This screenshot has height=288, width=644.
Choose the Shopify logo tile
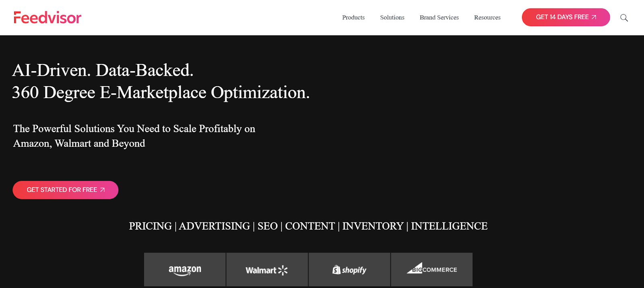coord(349,269)
